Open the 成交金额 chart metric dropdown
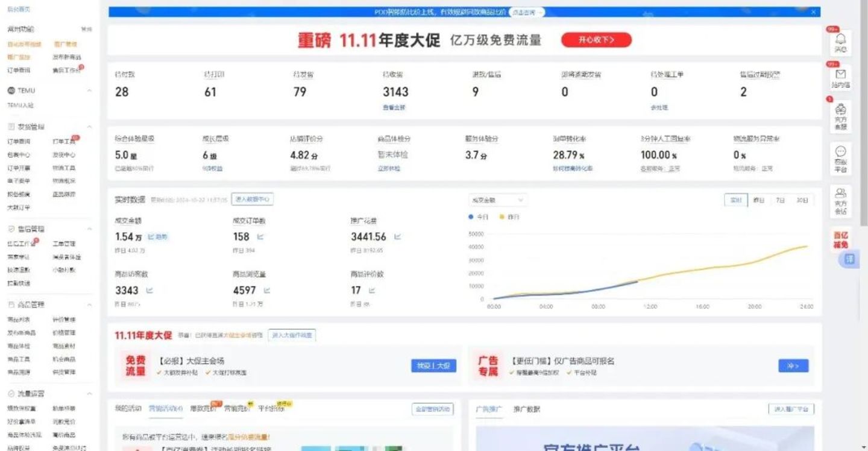 (497, 200)
